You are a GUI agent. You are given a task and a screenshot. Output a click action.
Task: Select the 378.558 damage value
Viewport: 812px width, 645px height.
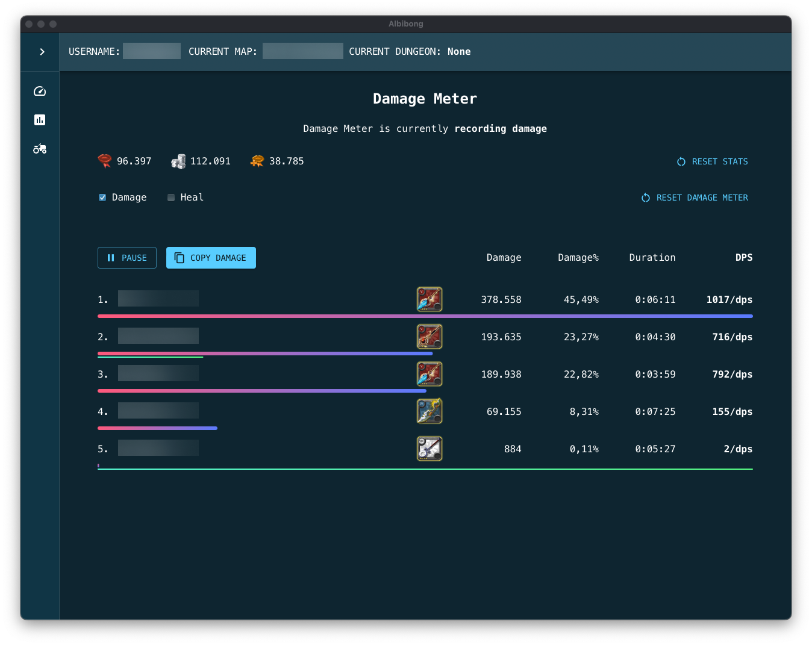pyautogui.click(x=501, y=300)
